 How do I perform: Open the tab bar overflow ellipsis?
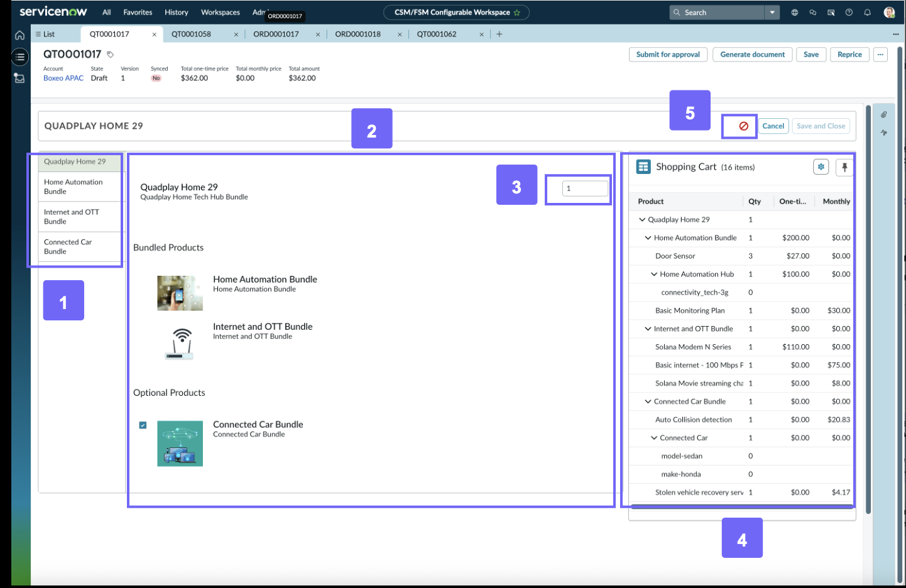[895, 34]
